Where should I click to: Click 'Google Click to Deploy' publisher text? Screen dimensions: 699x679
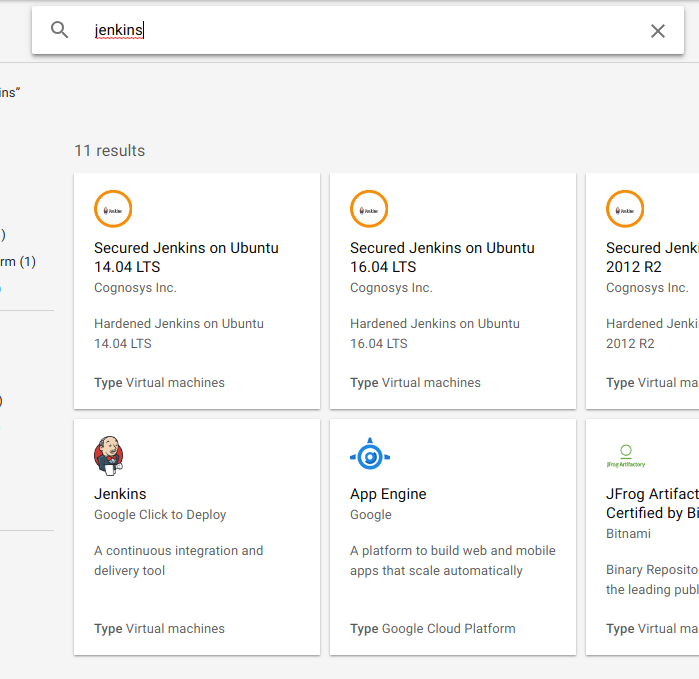coord(160,514)
